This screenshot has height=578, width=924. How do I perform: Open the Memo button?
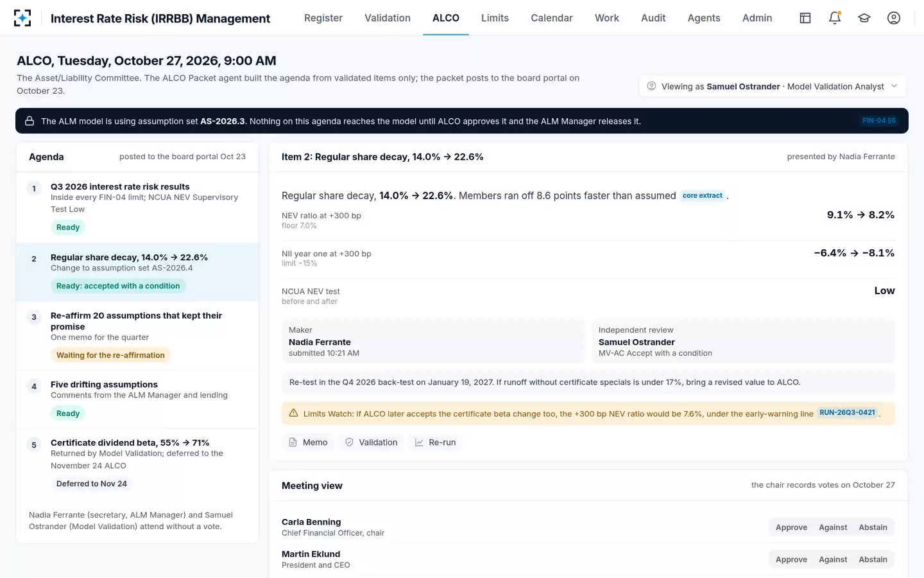coord(308,442)
